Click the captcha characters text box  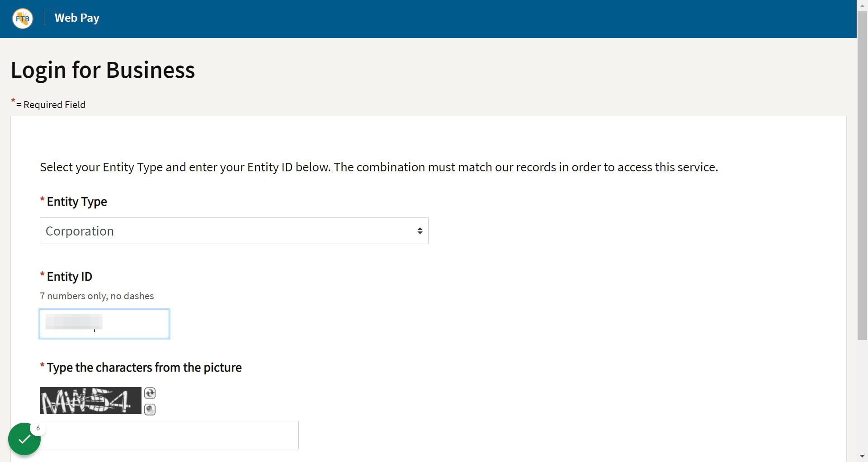(x=170, y=435)
